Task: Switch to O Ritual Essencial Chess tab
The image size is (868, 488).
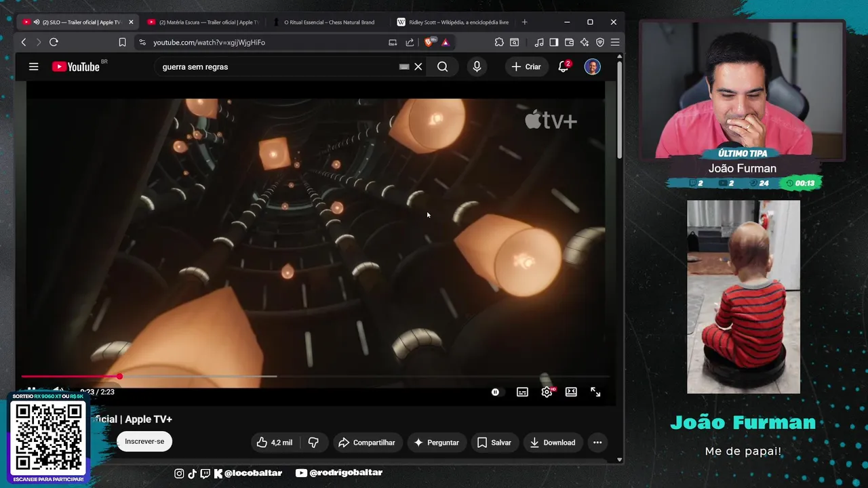Action: click(x=328, y=22)
